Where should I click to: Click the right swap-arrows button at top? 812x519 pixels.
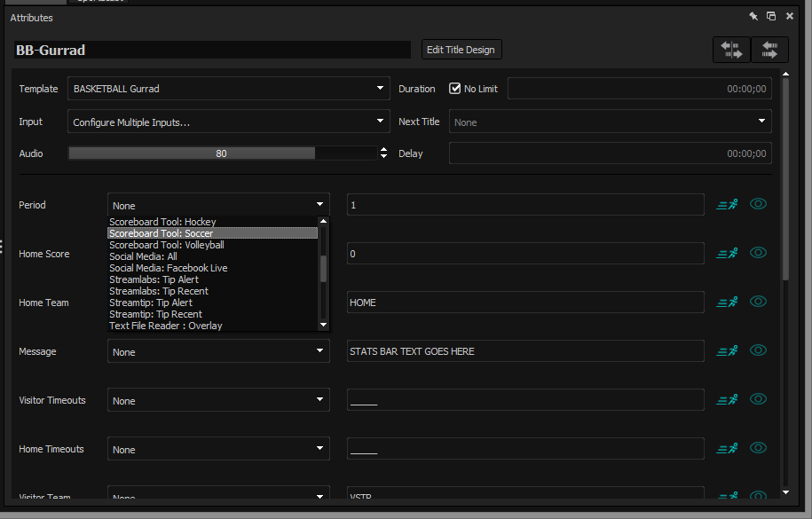pyautogui.click(x=769, y=50)
